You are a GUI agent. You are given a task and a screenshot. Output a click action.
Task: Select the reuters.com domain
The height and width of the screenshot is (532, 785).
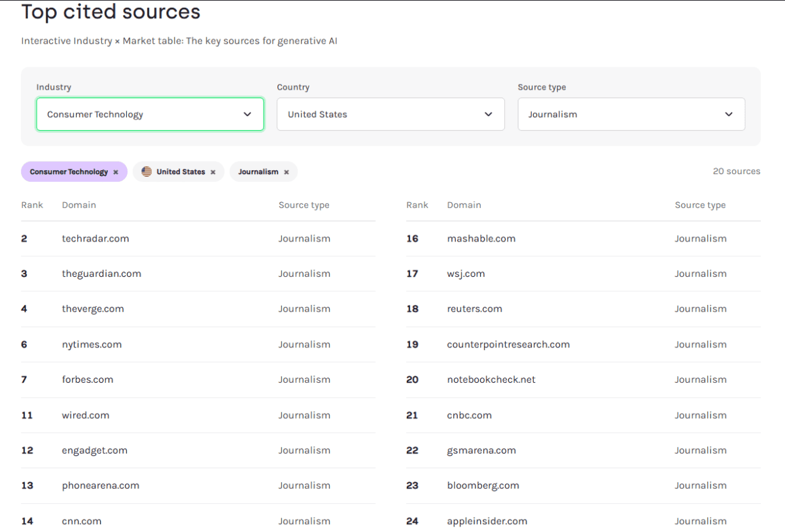[475, 309]
